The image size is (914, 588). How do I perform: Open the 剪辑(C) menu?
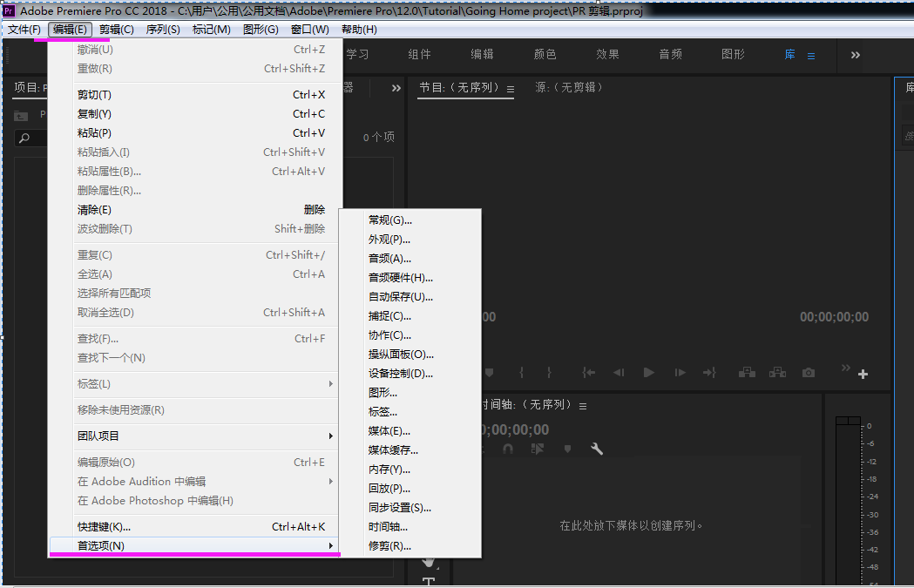point(117,29)
